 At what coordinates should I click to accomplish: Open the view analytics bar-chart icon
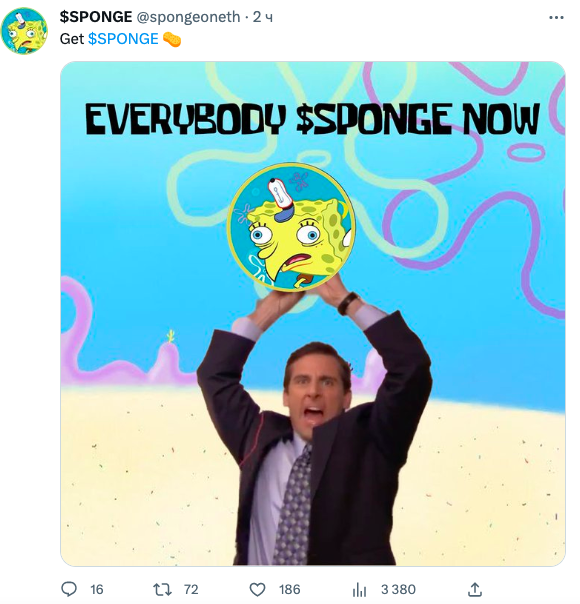(x=359, y=589)
